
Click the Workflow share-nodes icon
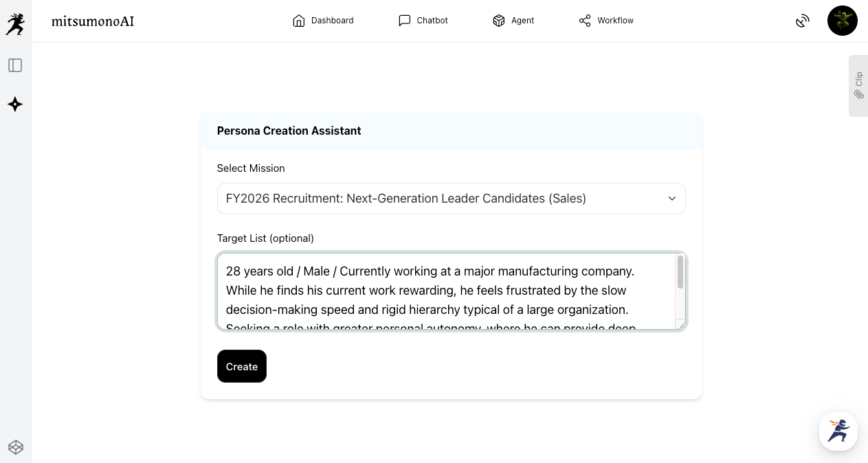pos(585,21)
